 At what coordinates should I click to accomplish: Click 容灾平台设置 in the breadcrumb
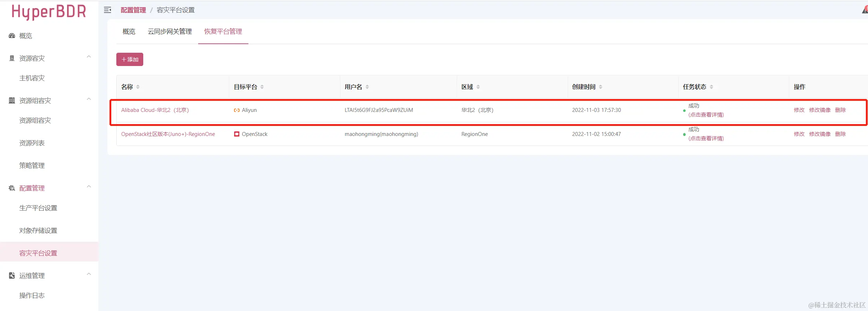click(176, 10)
